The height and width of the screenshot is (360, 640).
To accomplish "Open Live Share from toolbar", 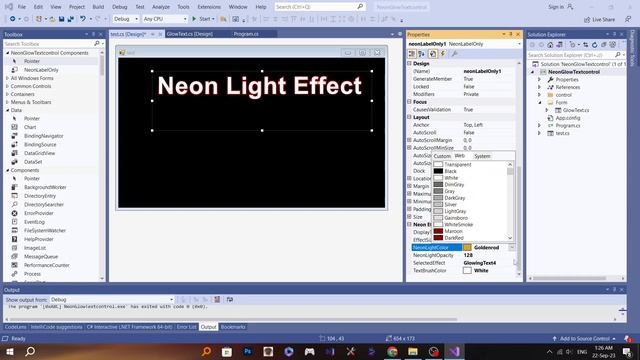I will coord(599,20).
